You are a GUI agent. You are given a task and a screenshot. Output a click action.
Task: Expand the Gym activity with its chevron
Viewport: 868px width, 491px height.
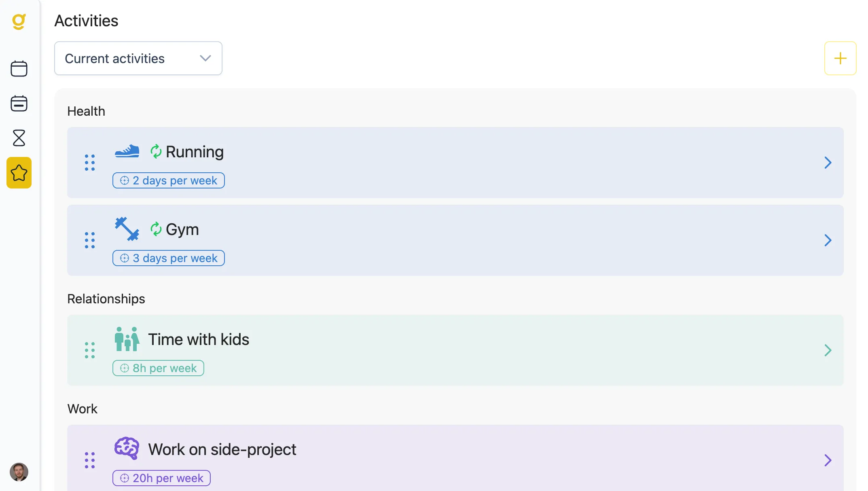(828, 240)
